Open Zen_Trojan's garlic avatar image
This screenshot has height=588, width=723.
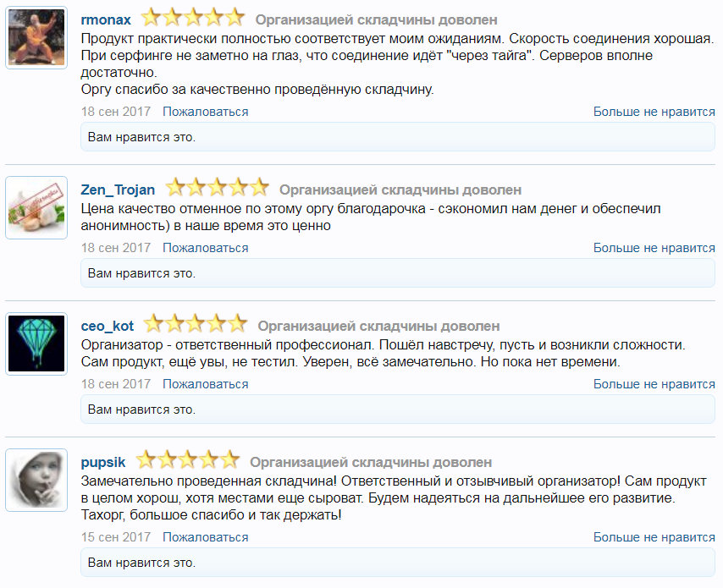36,207
